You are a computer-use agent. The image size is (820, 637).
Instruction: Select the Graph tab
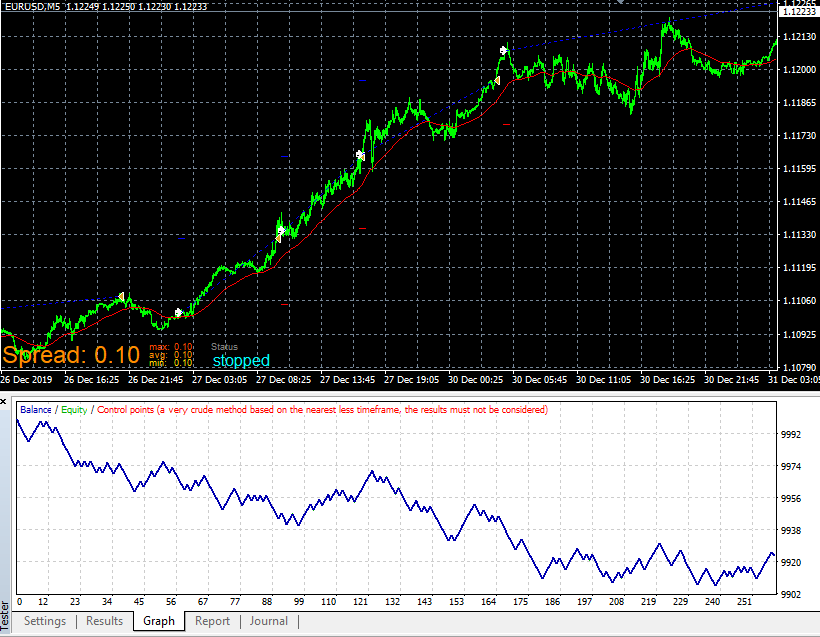(x=159, y=621)
